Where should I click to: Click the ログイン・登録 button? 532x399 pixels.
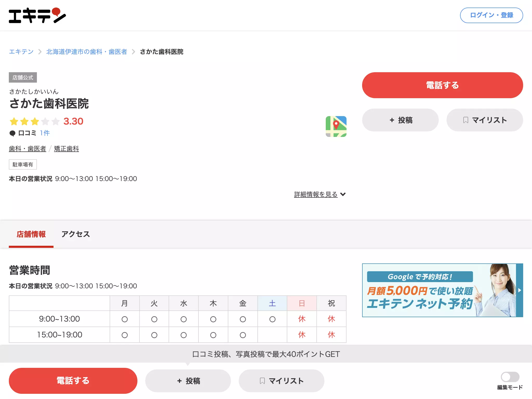(491, 15)
